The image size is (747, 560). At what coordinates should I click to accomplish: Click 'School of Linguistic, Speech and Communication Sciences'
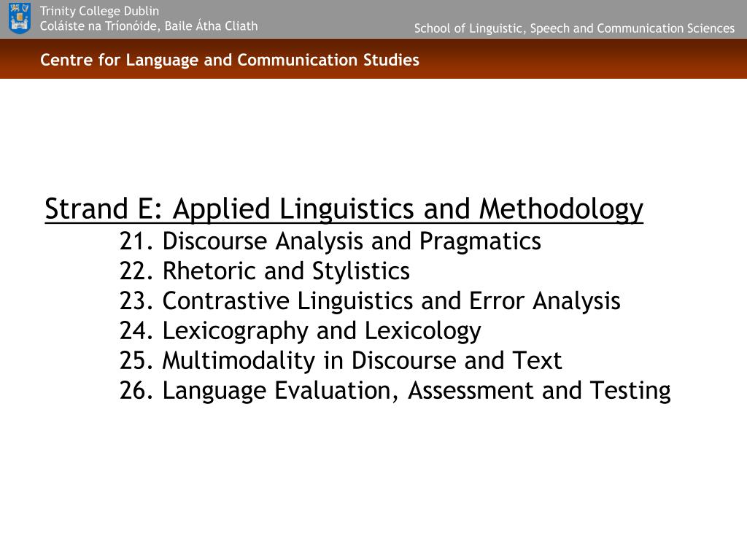click(x=574, y=28)
